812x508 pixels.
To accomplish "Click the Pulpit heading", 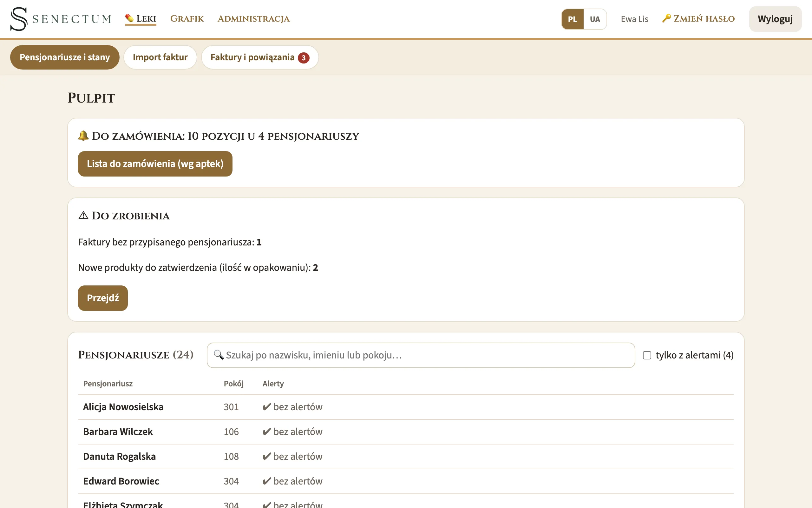I will [x=91, y=98].
